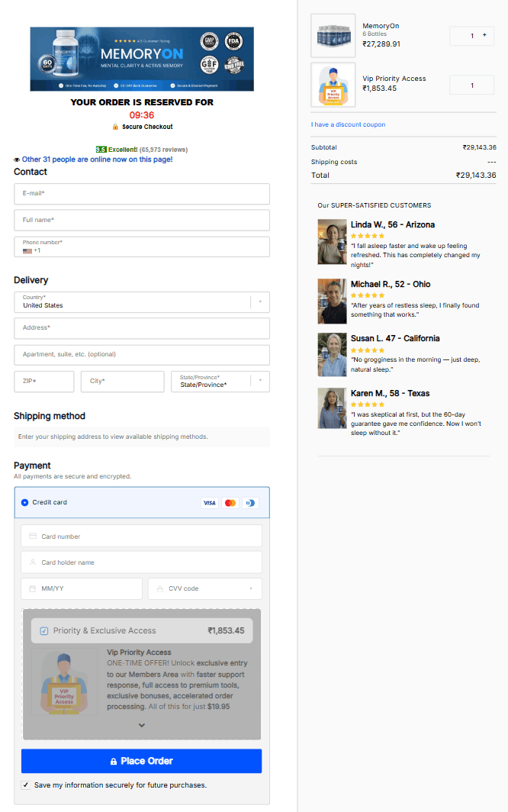This screenshot has height=812, width=508.
Task: Click the MemoryOn header banner image
Action: pos(142,60)
